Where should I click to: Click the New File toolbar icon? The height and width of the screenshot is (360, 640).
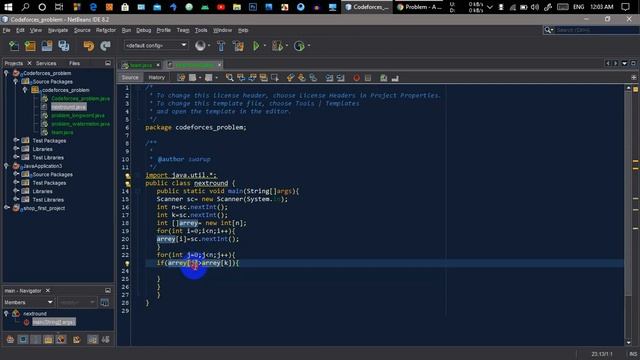click(14, 46)
